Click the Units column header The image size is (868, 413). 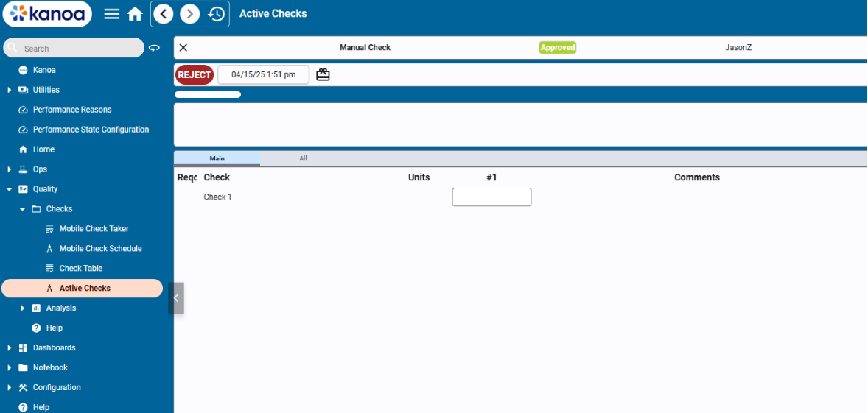(x=419, y=177)
